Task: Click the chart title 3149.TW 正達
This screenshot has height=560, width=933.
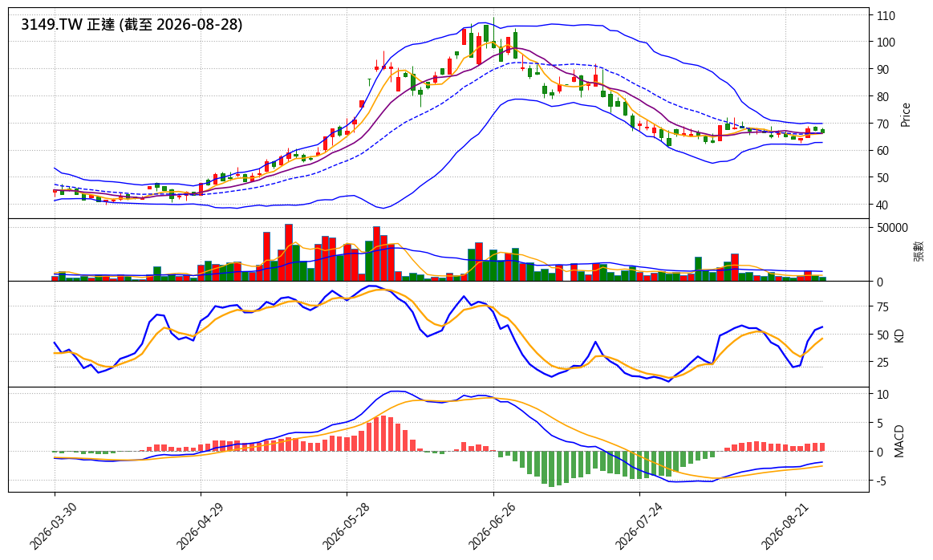Action: (68, 24)
